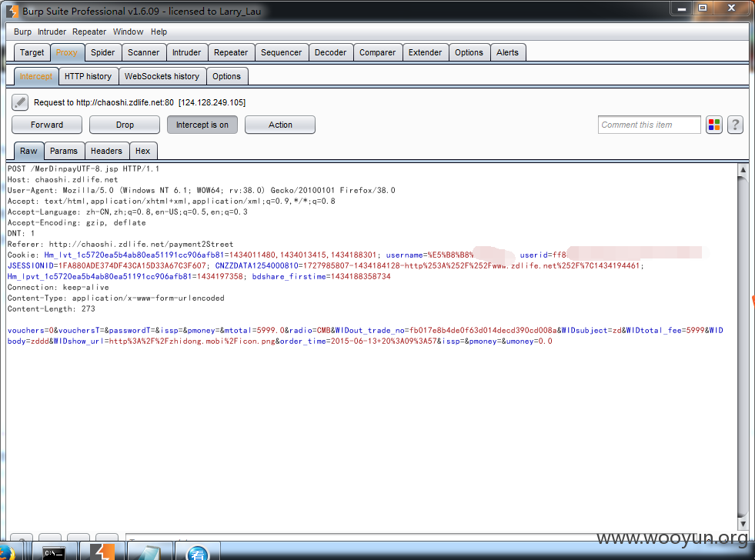
Task: Select the Hex view tab
Action: click(x=142, y=151)
